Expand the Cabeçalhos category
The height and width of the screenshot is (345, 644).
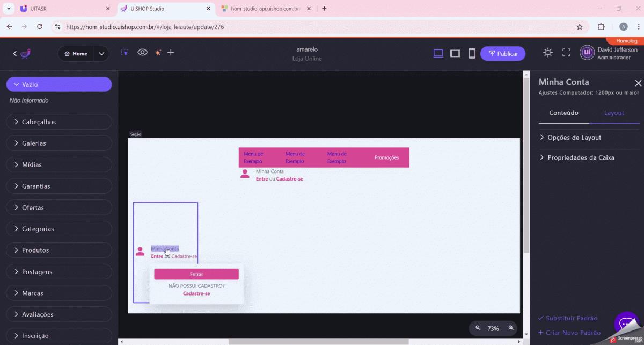point(59,122)
